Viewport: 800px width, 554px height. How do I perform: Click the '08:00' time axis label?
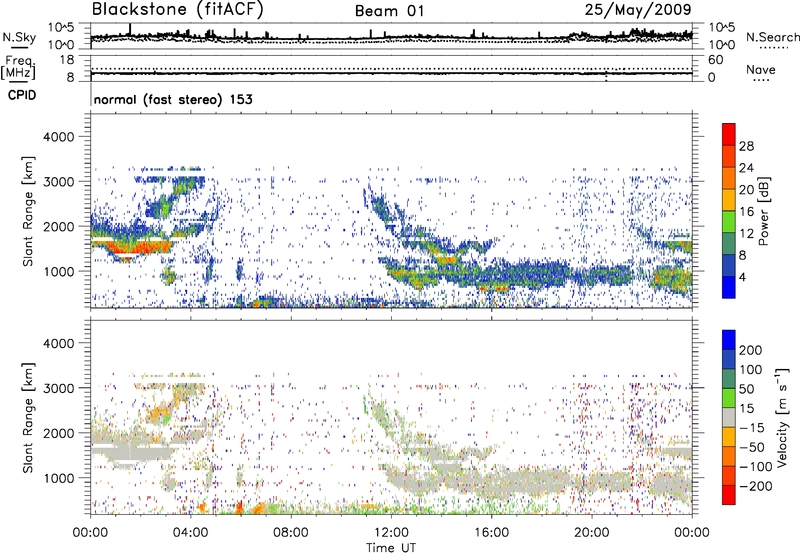291,533
